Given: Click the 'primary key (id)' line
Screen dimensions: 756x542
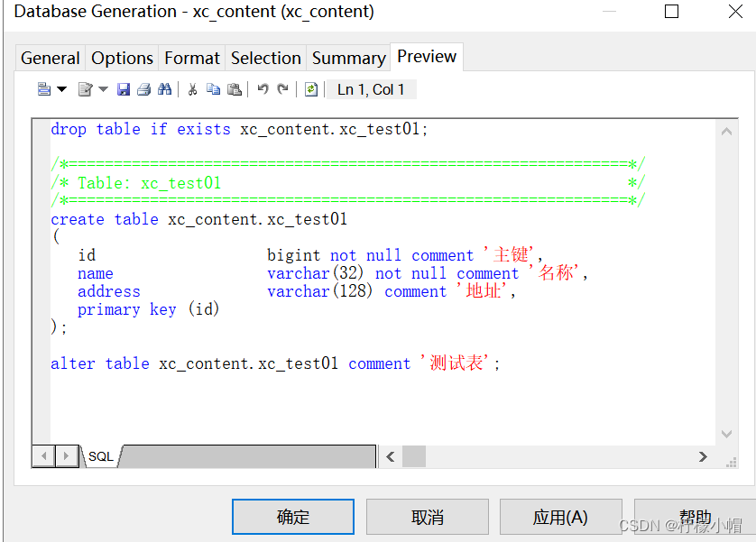Looking at the screenshot, I should coord(149,309).
